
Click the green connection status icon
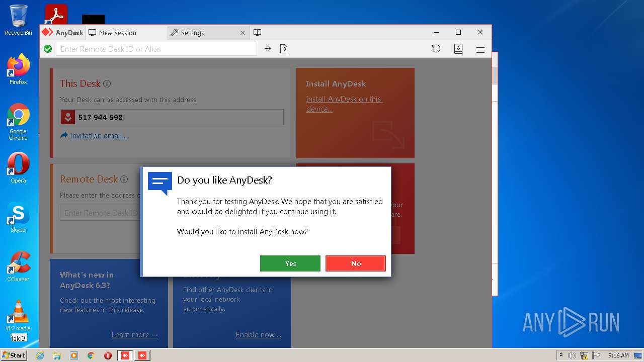[x=48, y=49]
